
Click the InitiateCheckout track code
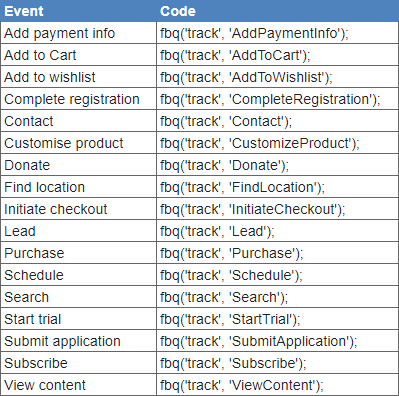click(x=253, y=209)
